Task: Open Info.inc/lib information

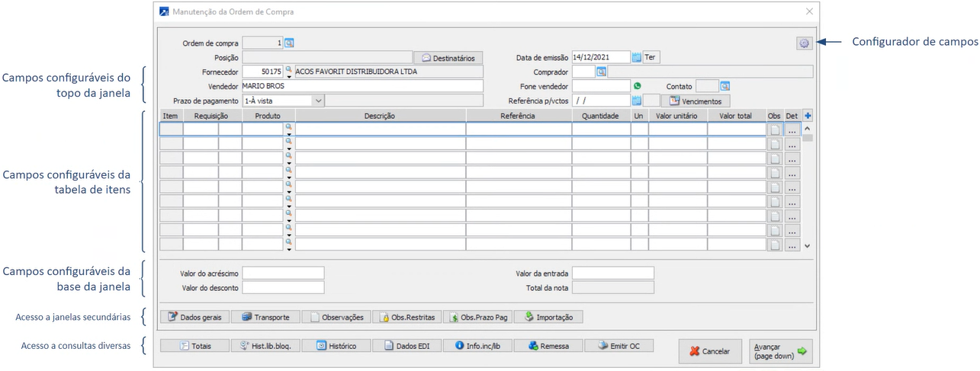Action: pos(477,345)
